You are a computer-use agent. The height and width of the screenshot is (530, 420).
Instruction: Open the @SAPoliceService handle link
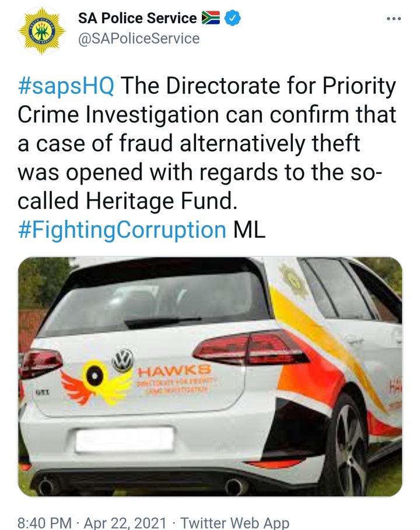click(139, 39)
